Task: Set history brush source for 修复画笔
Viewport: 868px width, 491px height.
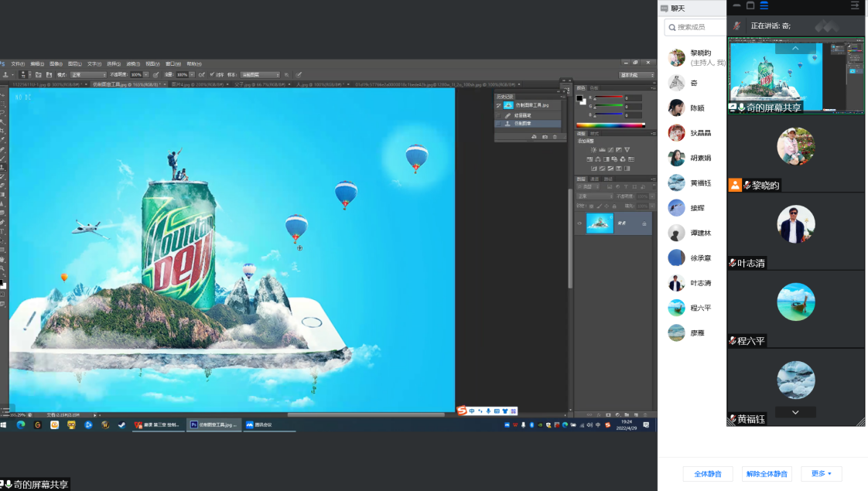Action: pos(498,115)
